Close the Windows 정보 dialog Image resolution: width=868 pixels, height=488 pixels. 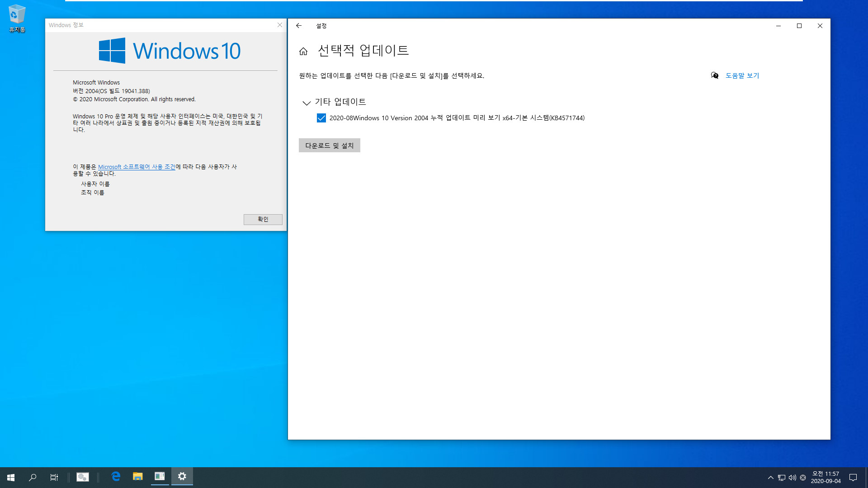[x=280, y=25]
